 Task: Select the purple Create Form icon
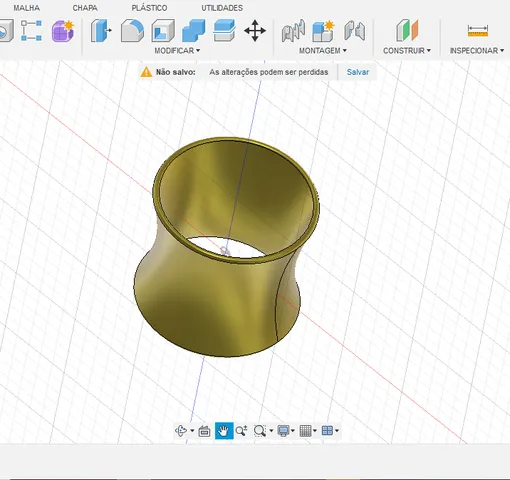coord(63,31)
